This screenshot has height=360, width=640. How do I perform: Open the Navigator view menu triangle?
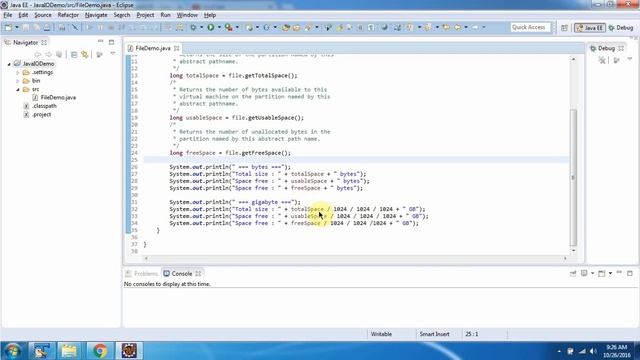point(113,54)
